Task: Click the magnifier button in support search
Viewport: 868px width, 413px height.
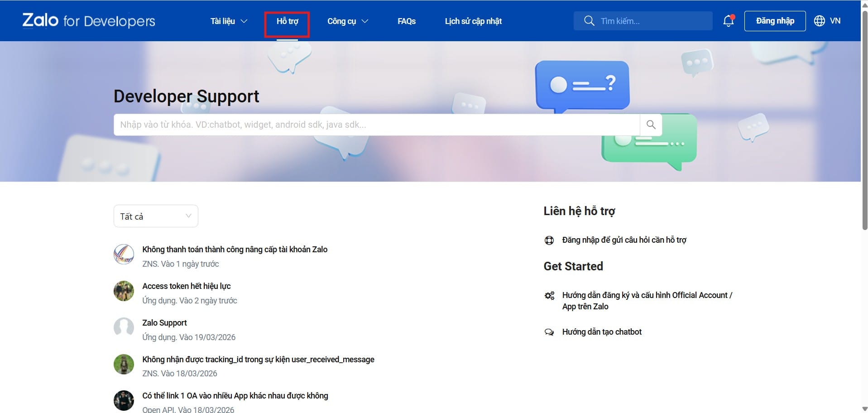Action: 651,125
